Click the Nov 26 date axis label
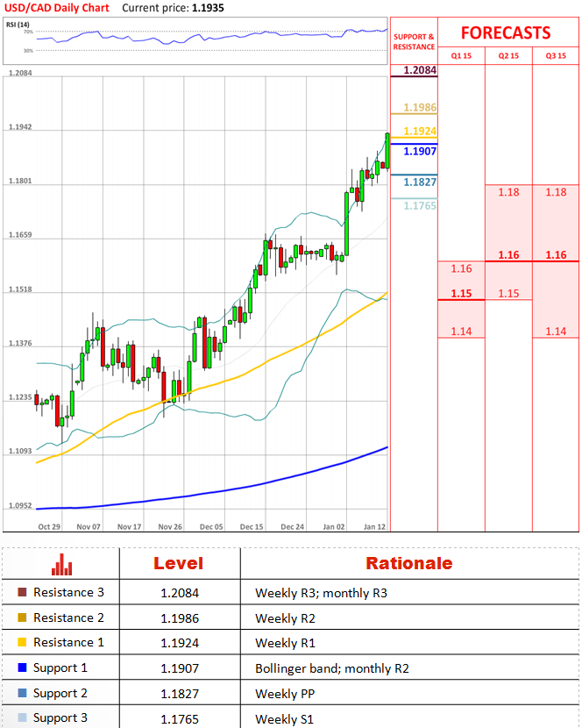This screenshot has height=728, width=582. click(170, 526)
